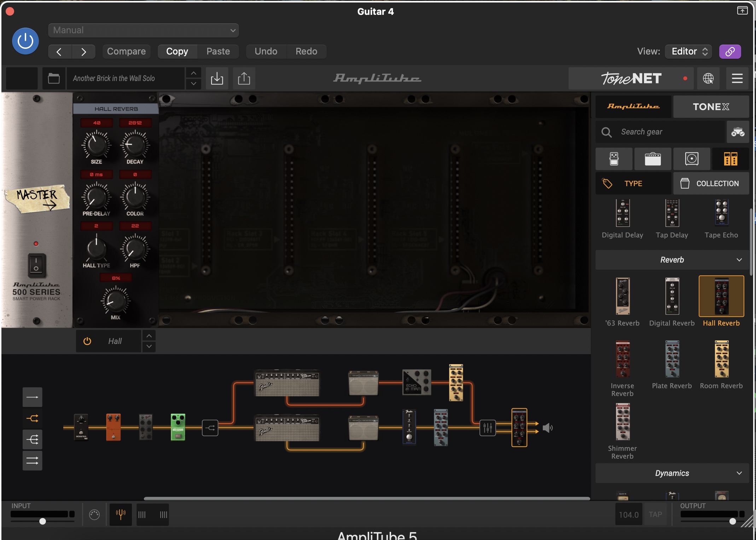Click the Compare button

pos(126,52)
